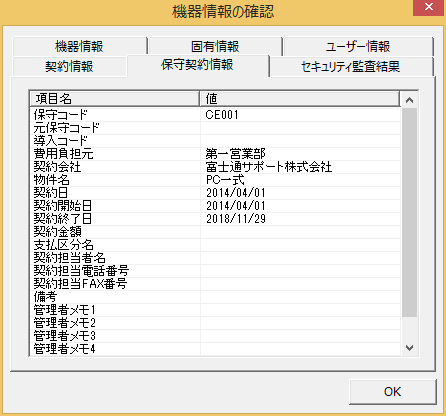Select the 契約開始日 row label
Screen dimensions: 446x416
(63, 206)
